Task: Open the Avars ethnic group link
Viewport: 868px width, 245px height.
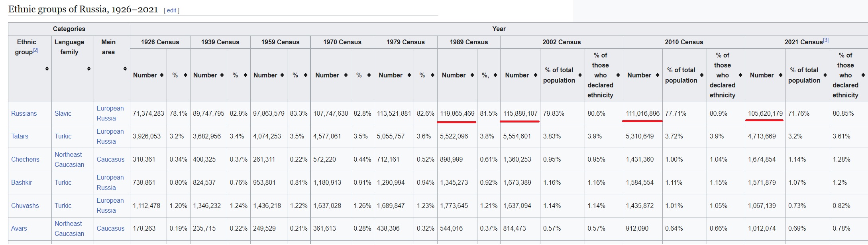Action: 19,229
